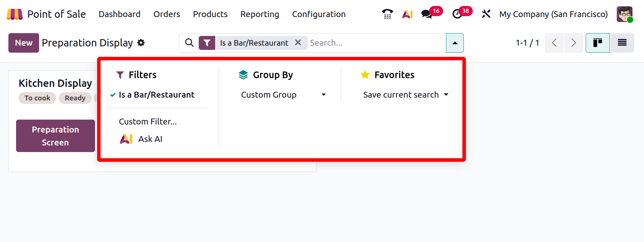Open the Preparation Display gear settings
This screenshot has width=644, height=242.
point(141,43)
